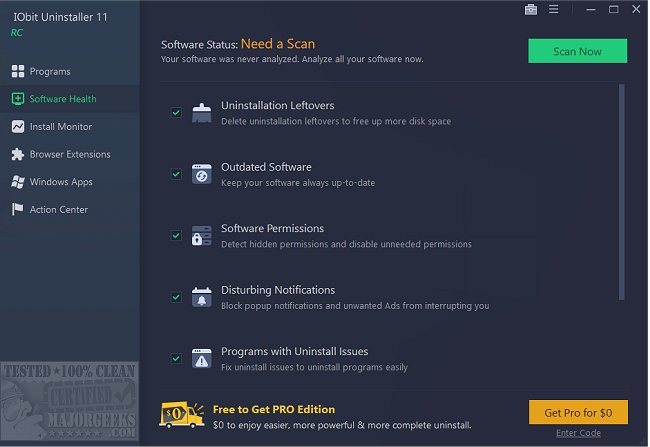Click Get Pro for $0 button
Screen dimensions: 650x447
coord(580,413)
